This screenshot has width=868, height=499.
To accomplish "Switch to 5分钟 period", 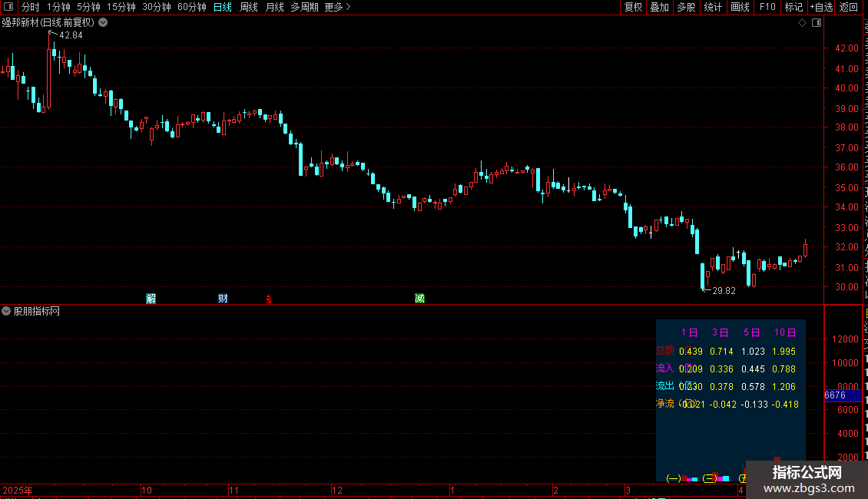I will (88, 7).
